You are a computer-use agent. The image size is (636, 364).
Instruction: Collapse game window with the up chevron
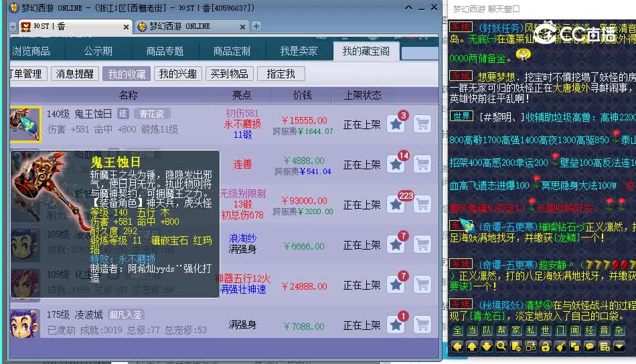click(408, 8)
